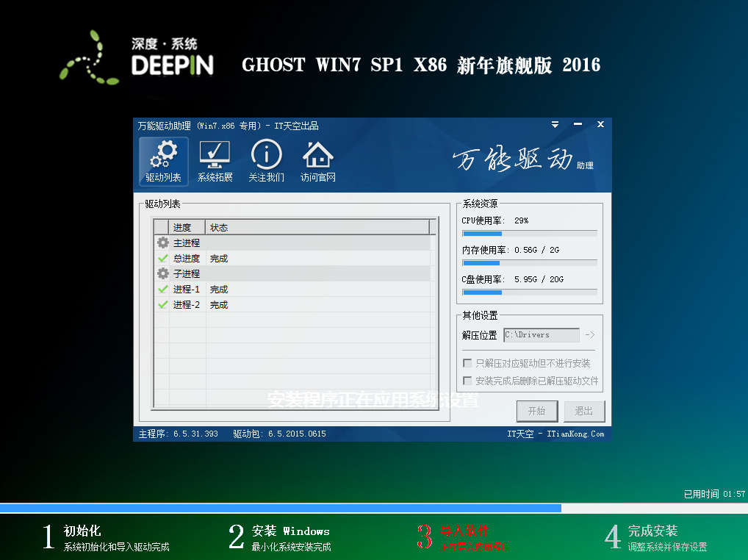This screenshot has height=560, width=748.
Task: 点击主进程行前的齿轮图标
Action: click(162, 243)
